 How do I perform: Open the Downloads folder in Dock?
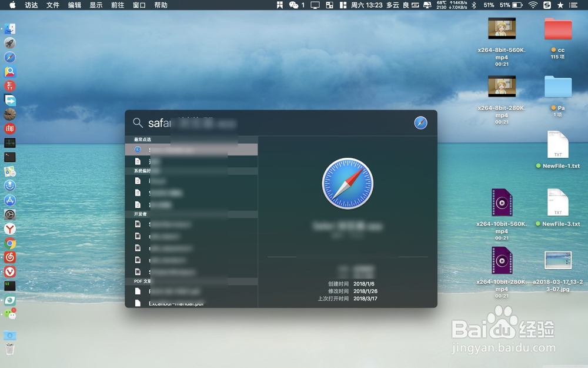(10, 335)
